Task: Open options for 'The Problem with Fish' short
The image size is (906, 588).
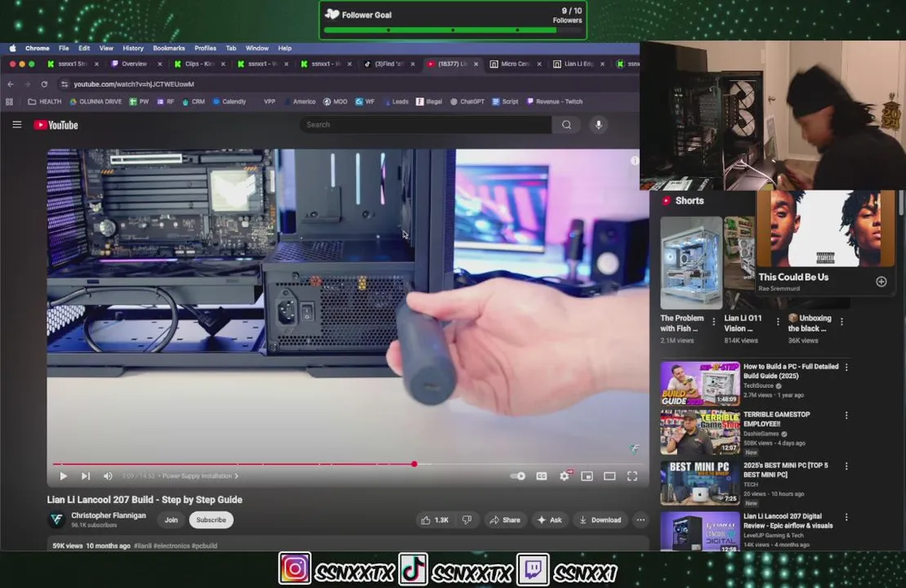Action: pyautogui.click(x=713, y=322)
